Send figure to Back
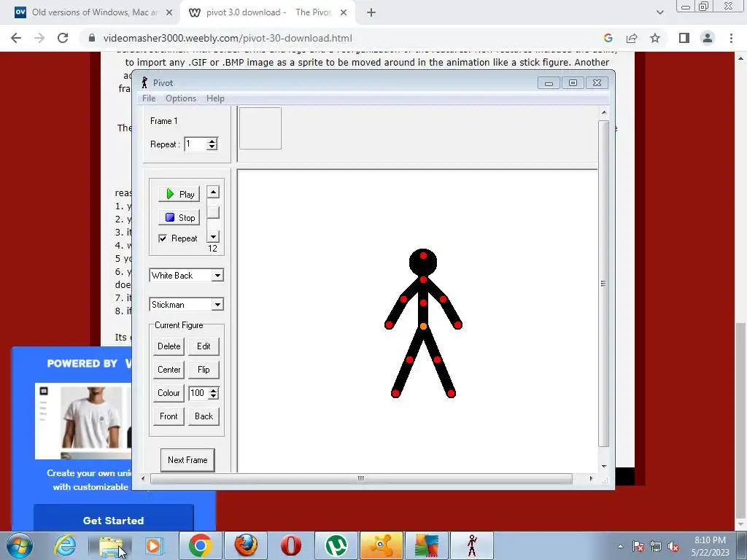The width and height of the screenshot is (747, 560). coord(204,416)
